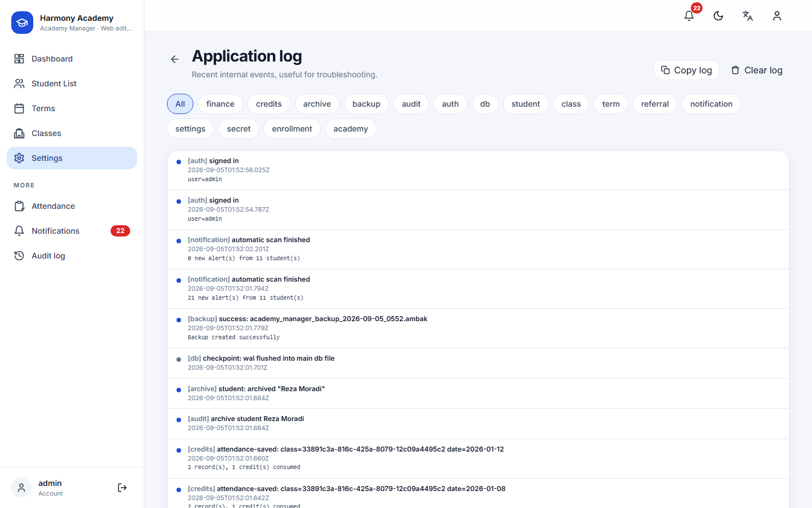Image resolution: width=812 pixels, height=508 pixels.
Task: Click the red 22 badge in sidebar
Action: tap(120, 231)
